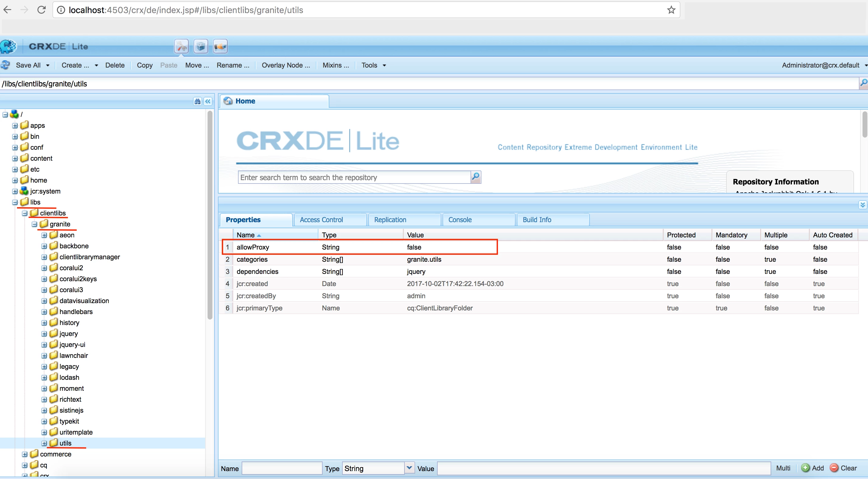Click the binoculars search icon in tree panel

click(x=198, y=101)
